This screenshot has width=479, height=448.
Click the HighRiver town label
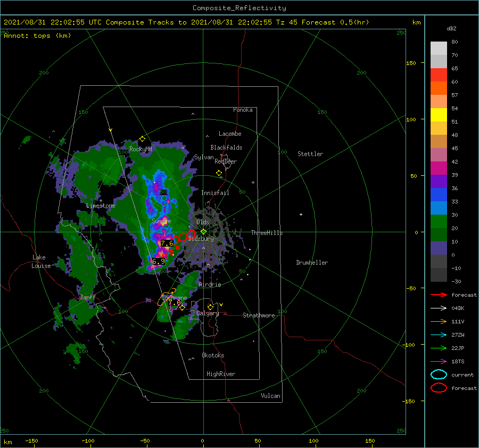point(221,374)
